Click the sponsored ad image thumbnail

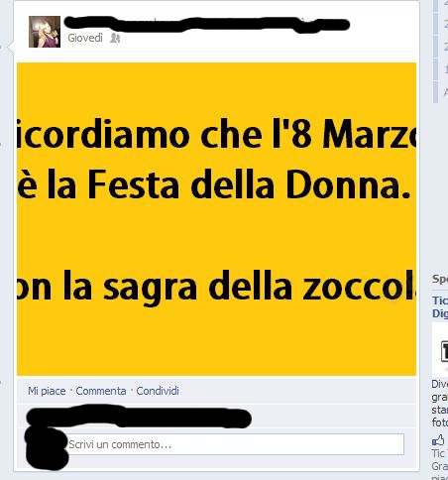point(440,349)
